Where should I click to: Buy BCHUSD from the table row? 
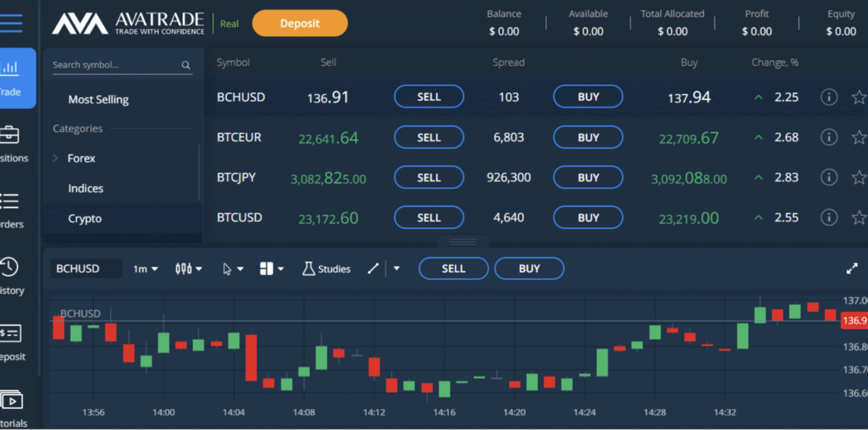[589, 97]
